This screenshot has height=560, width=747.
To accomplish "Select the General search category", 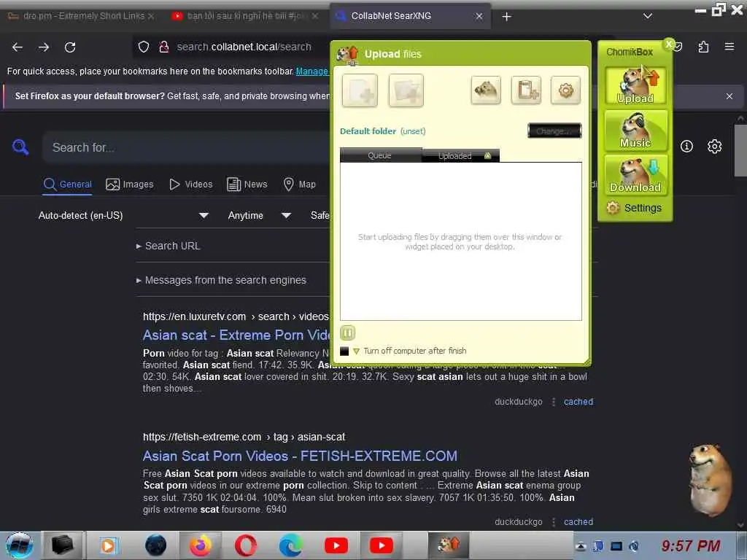I will [x=68, y=184].
